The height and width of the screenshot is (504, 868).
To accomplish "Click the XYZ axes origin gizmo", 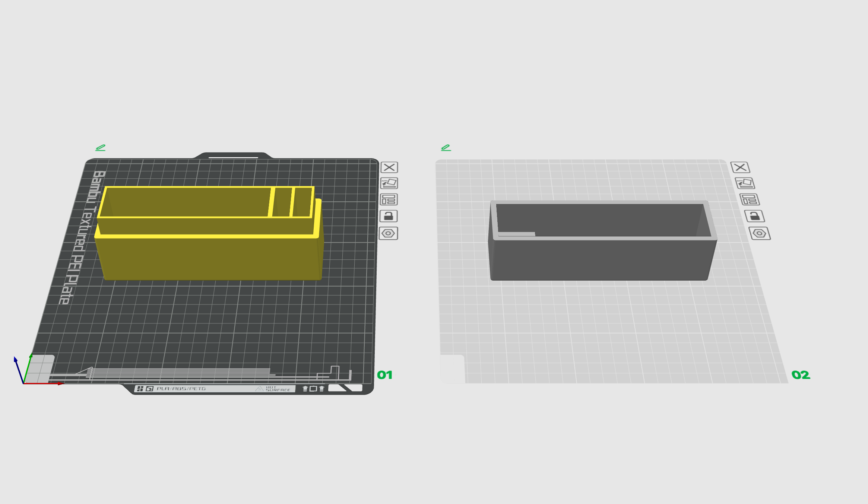I will 23,383.
